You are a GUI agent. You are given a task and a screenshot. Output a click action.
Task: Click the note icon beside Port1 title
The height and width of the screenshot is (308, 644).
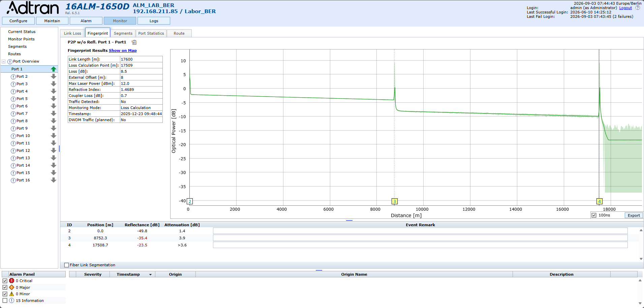click(x=134, y=42)
